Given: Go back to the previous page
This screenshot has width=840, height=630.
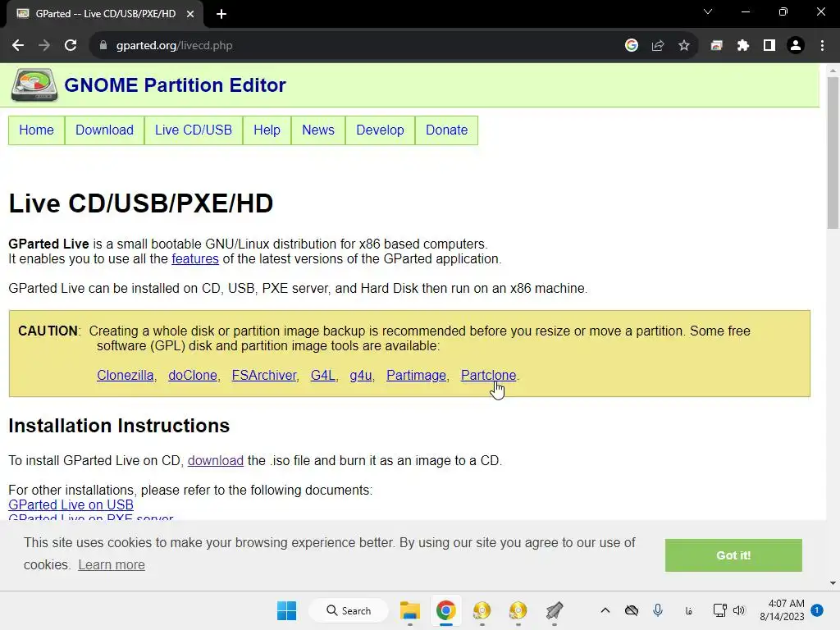Looking at the screenshot, I should coord(18,46).
